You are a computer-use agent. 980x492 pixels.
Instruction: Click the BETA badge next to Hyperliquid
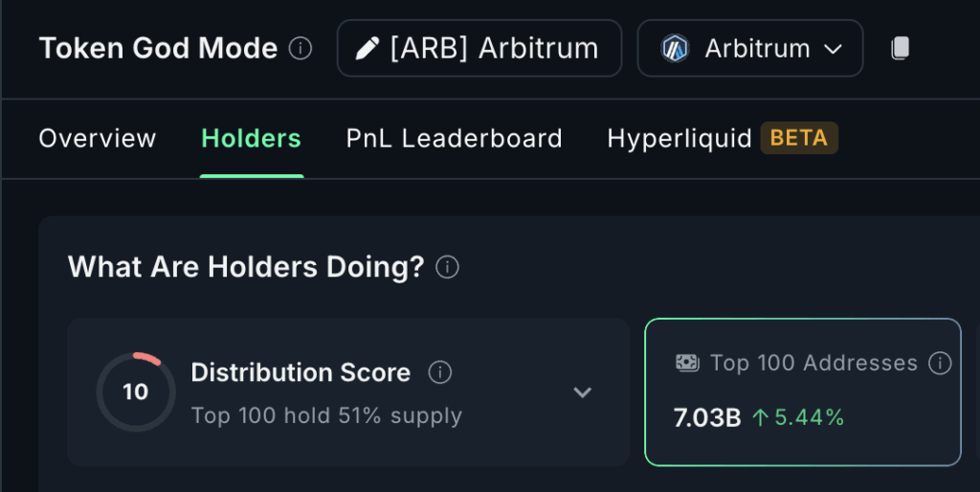[x=799, y=138]
